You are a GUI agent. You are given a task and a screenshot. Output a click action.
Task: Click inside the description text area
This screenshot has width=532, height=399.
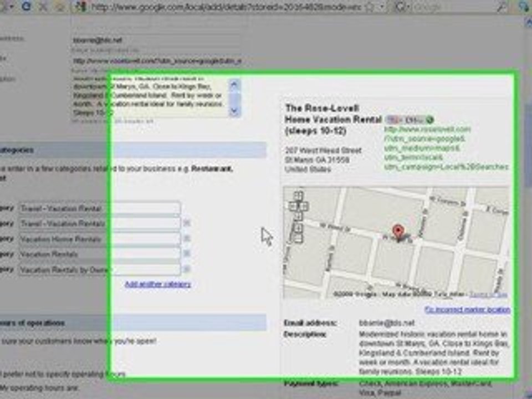(149, 97)
